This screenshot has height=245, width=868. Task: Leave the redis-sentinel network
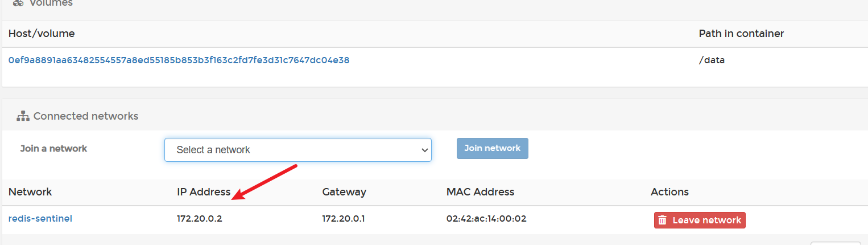pyautogui.click(x=699, y=220)
